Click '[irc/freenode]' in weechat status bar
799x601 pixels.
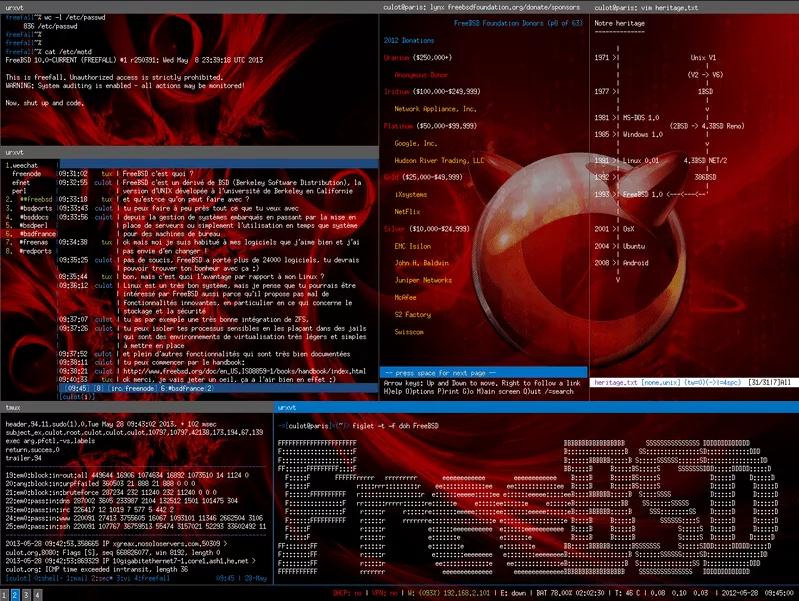point(132,388)
